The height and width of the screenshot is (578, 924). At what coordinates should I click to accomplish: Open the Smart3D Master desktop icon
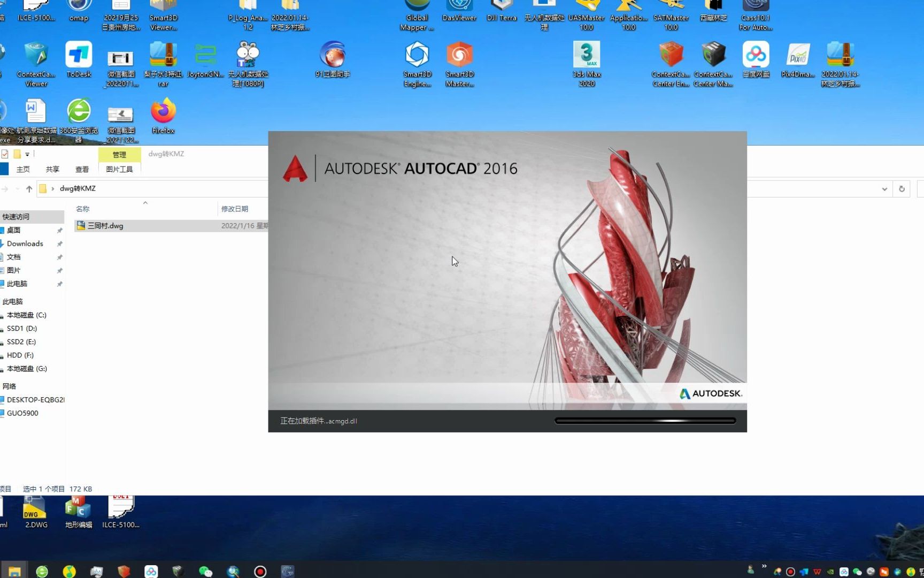[459, 64]
